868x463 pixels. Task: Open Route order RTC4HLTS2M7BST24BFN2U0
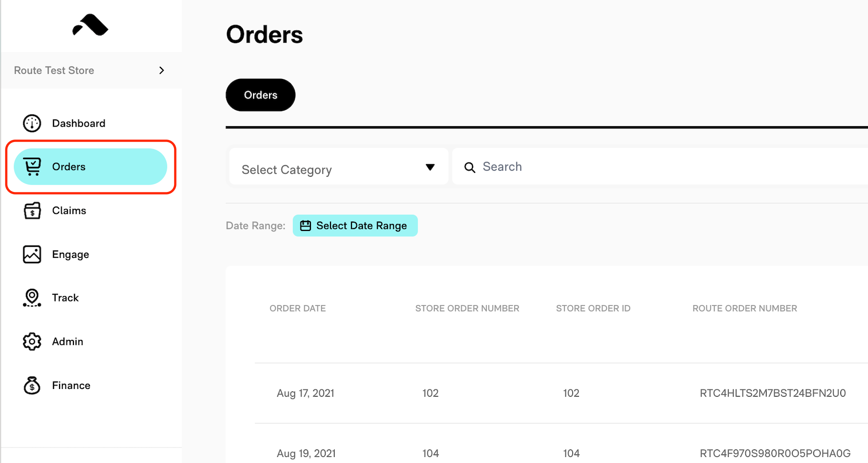tap(772, 393)
